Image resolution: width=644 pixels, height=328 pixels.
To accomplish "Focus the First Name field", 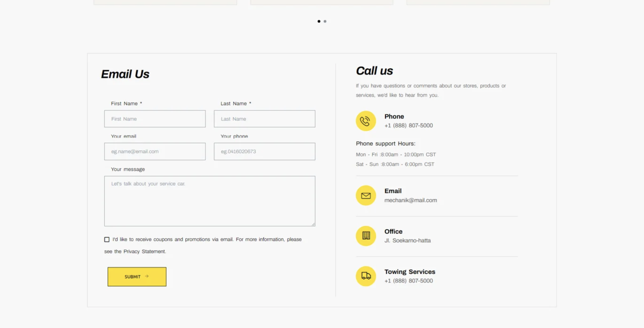I will click(x=155, y=119).
